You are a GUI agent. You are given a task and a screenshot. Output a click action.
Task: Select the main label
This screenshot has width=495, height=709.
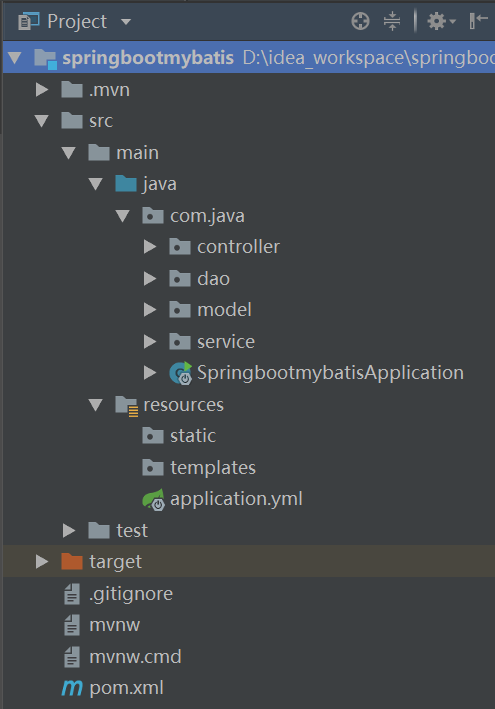(x=137, y=152)
